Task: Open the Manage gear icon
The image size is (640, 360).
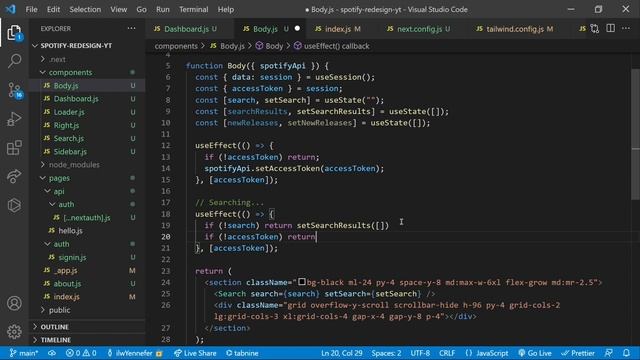Action: click(x=14, y=331)
